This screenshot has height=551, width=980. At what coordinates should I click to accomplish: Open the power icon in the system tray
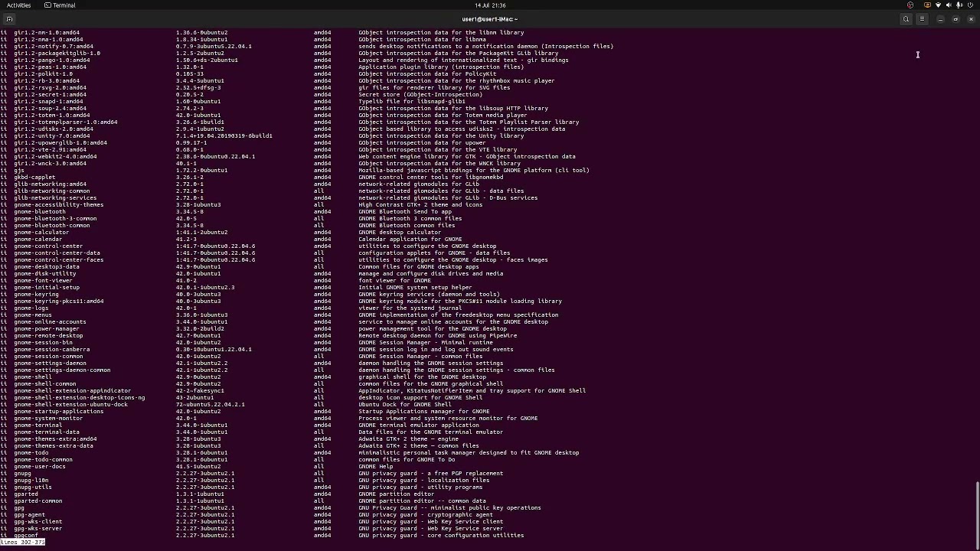(970, 5)
